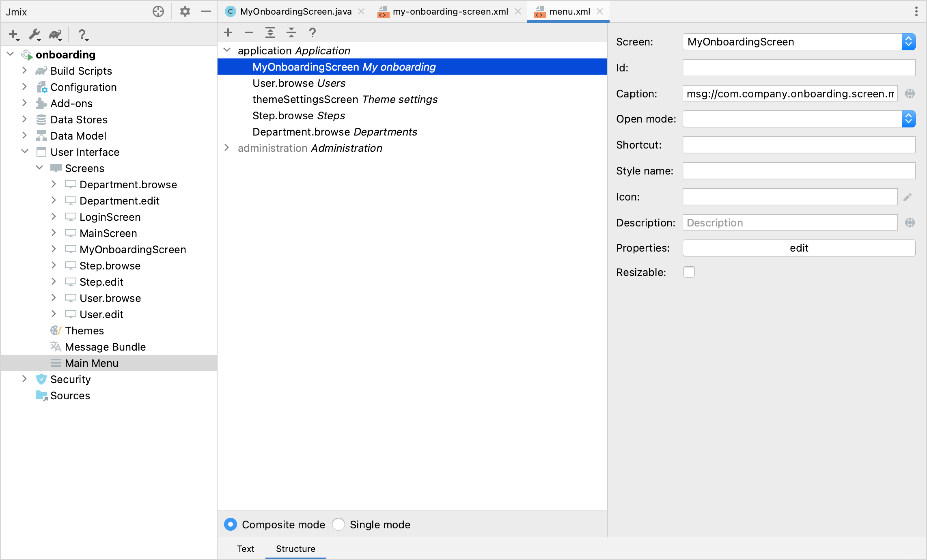
Task: Click into the Style name field
Action: (x=799, y=171)
